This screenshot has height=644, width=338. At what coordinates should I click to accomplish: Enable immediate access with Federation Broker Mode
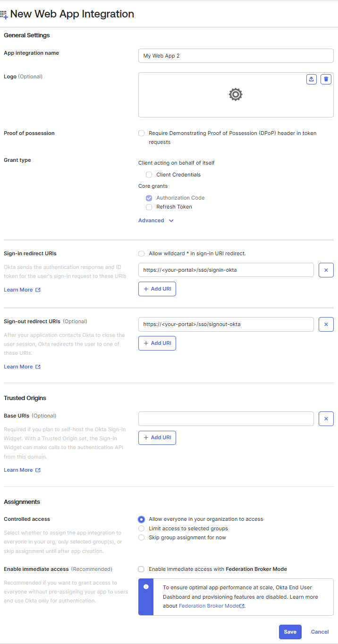142,569
